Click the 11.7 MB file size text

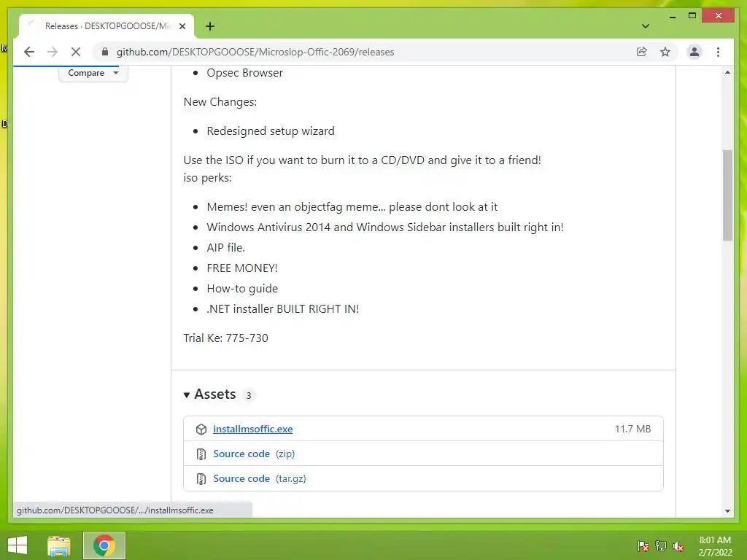pos(632,429)
